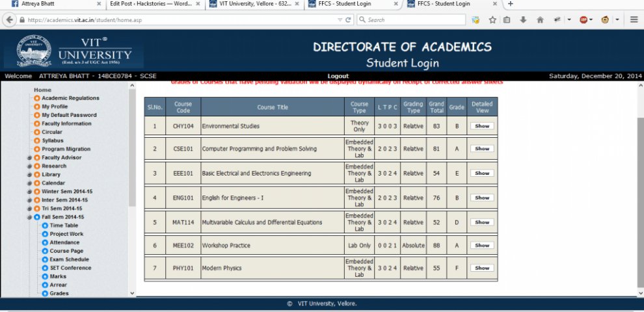Expand the Faculty Advisor tree node
Image resolution: width=644 pixels, height=312 pixels.
29,158
